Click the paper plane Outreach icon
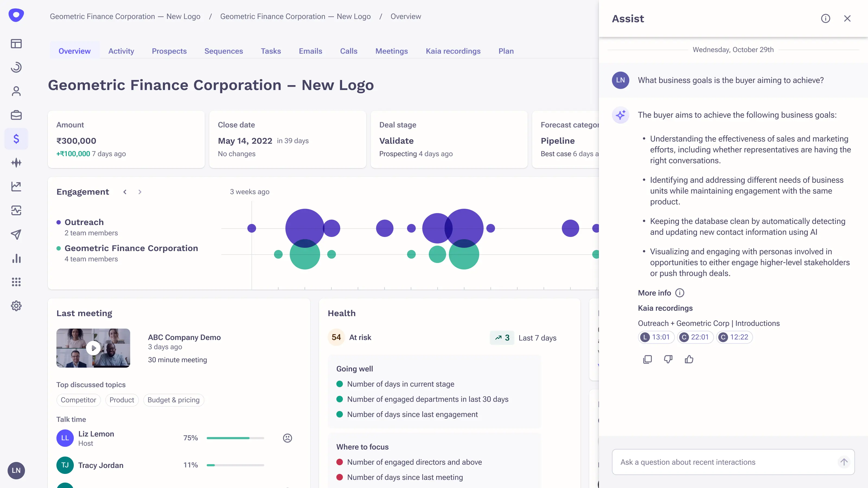The height and width of the screenshot is (488, 868). [16, 235]
